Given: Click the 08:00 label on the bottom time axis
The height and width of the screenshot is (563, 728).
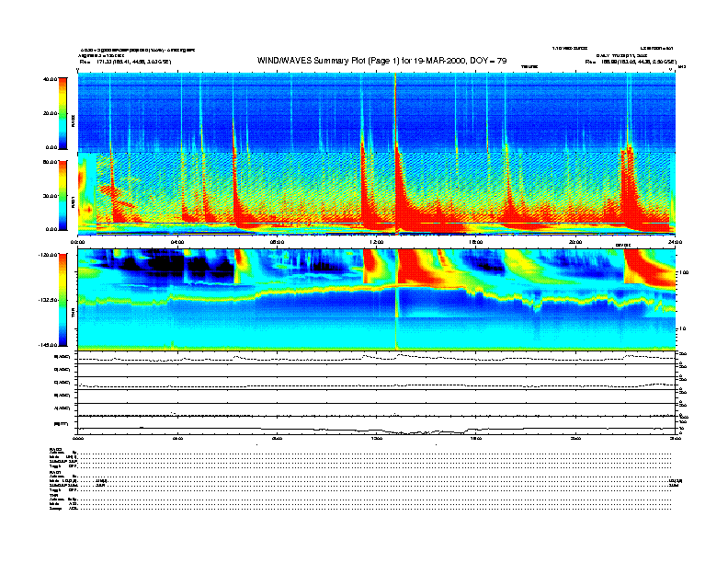Looking at the screenshot, I should tap(278, 438).
